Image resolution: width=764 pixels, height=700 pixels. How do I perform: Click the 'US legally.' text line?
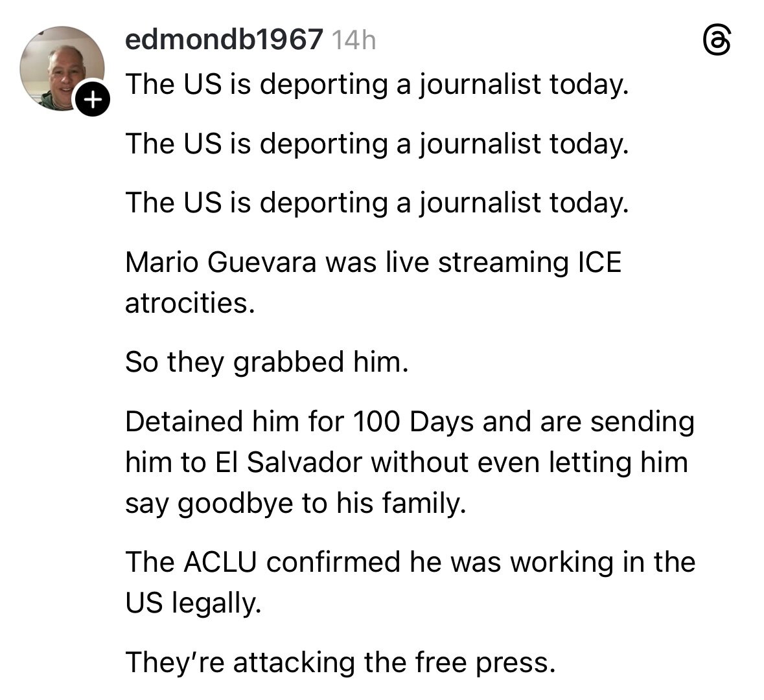click(192, 603)
